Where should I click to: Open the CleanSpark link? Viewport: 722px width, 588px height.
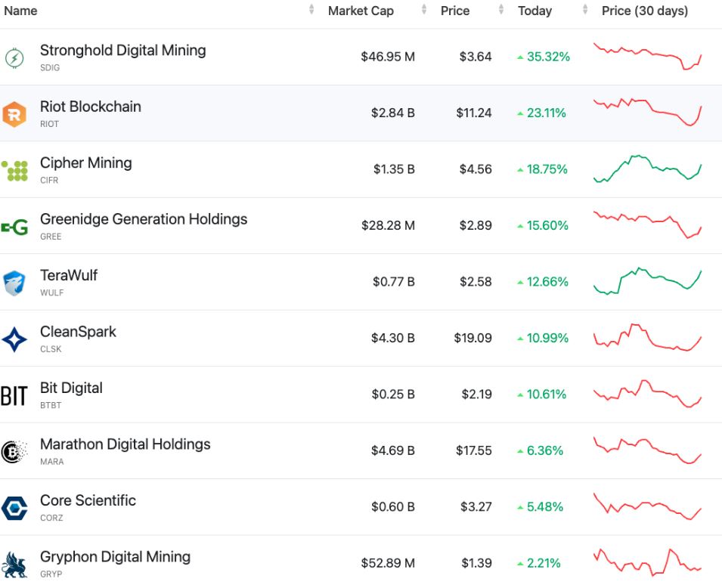tap(79, 332)
